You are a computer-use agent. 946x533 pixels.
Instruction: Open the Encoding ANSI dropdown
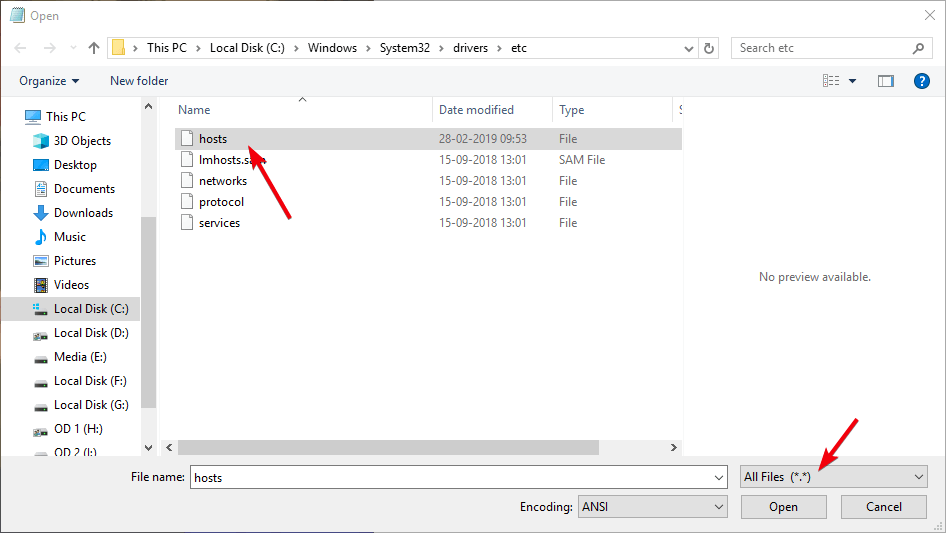click(653, 507)
